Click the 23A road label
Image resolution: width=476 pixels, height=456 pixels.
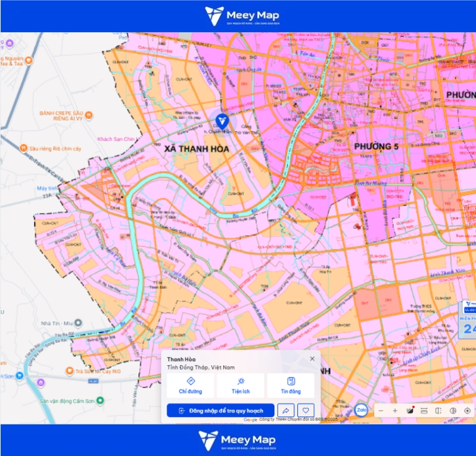(47, 196)
